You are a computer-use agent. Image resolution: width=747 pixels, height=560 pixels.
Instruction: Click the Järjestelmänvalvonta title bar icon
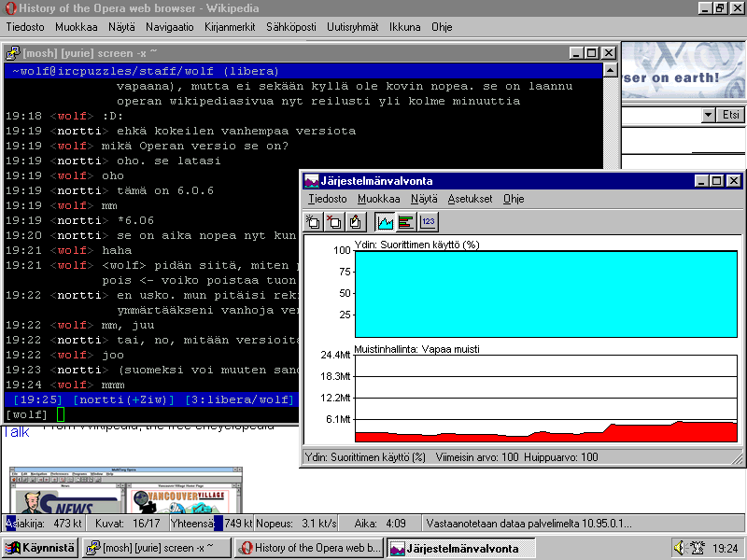[311, 181]
